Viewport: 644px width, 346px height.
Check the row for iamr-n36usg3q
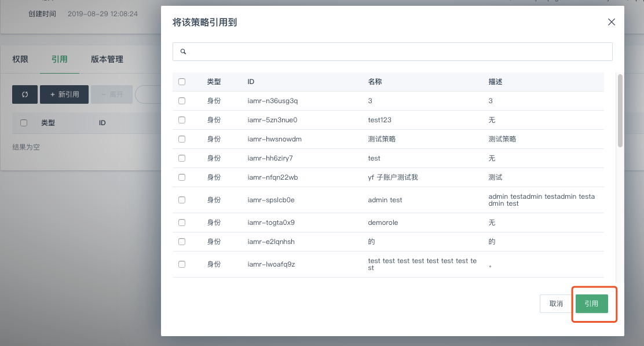182,101
